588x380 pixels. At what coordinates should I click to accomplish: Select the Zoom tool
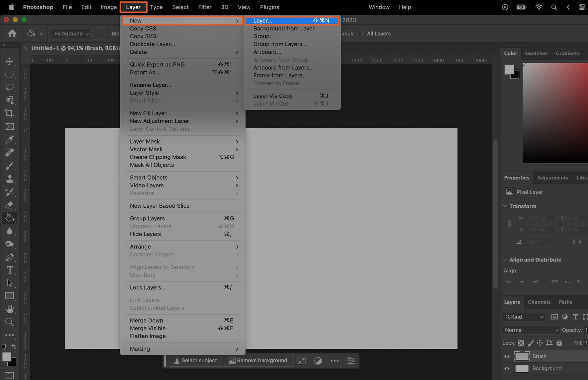pos(10,322)
